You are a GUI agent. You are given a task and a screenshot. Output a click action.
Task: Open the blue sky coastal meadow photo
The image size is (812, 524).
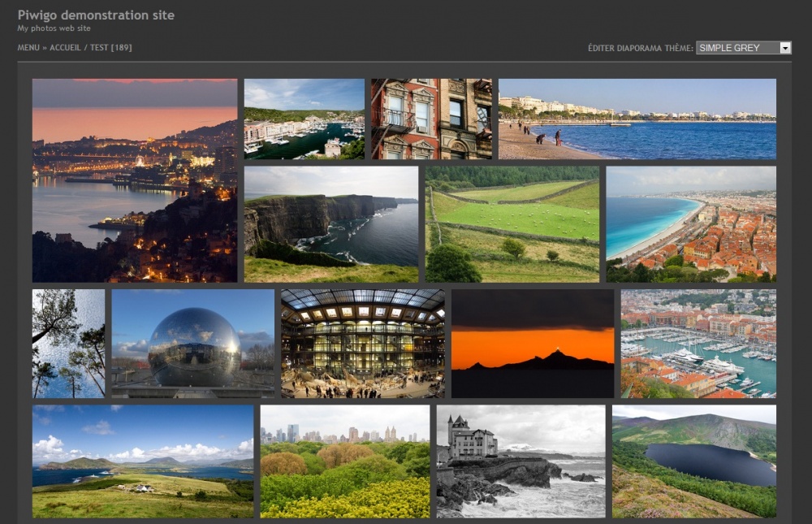click(x=143, y=461)
